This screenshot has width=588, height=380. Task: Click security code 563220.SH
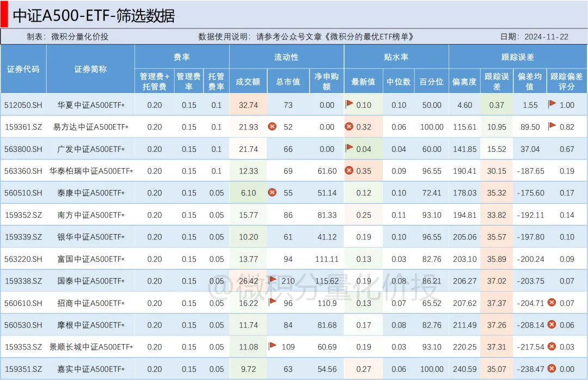pos(23,259)
